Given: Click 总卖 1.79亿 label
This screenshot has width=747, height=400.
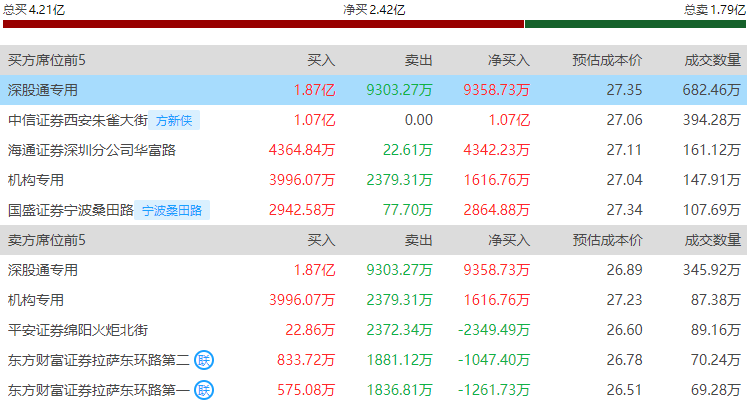Looking at the screenshot, I should click(715, 9).
